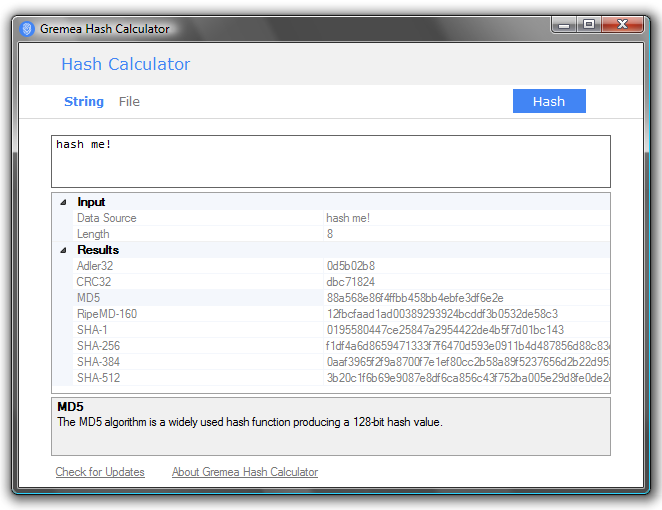This screenshot has height=510, width=662.
Task: Click the SHA-256 value starting f1df4a6d
Action: pos(467,346)
